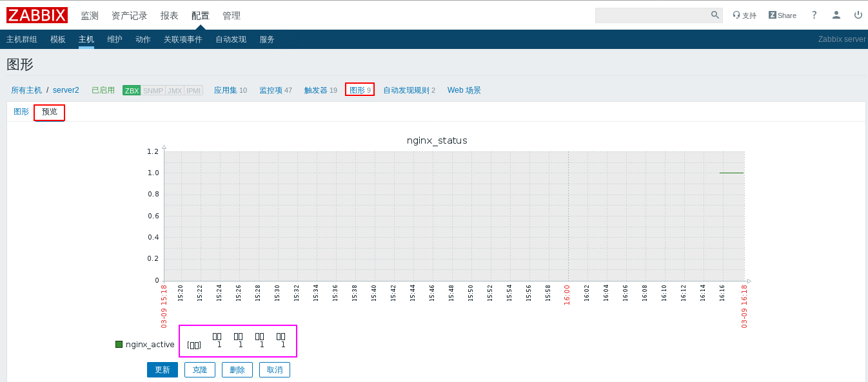Viewport: 868px width, 382px height.
Task: Click the nginx_active legend label
Action: (x=150, y=344)
